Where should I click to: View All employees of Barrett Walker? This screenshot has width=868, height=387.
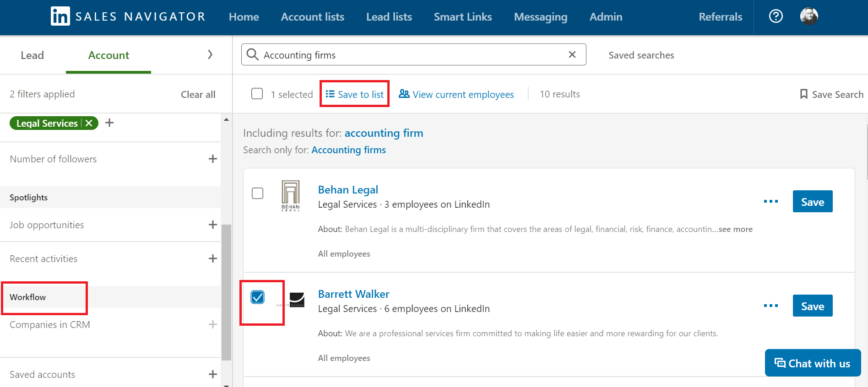(344, 358)
